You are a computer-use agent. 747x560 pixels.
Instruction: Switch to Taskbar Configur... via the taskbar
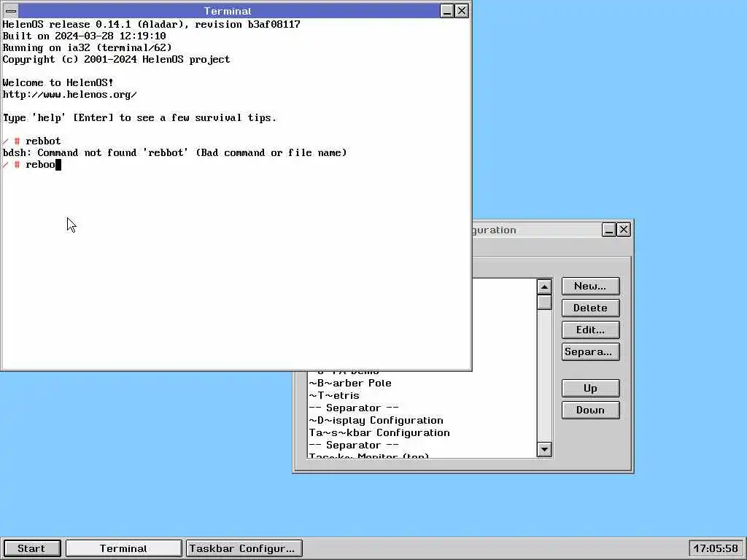[x=244, y=548]
